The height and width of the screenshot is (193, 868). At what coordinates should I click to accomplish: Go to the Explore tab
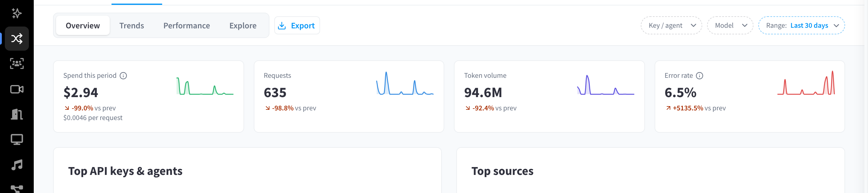click(243, 26)
